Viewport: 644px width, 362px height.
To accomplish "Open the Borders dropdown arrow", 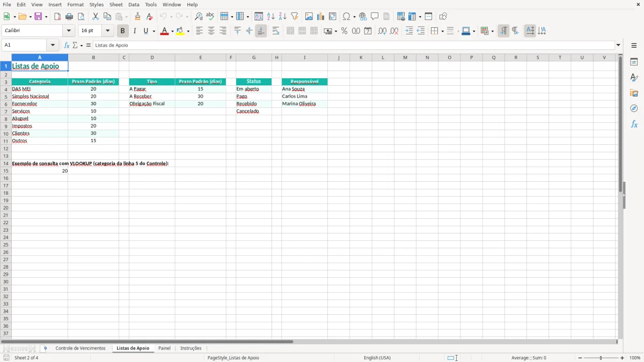I will [442, 31].
